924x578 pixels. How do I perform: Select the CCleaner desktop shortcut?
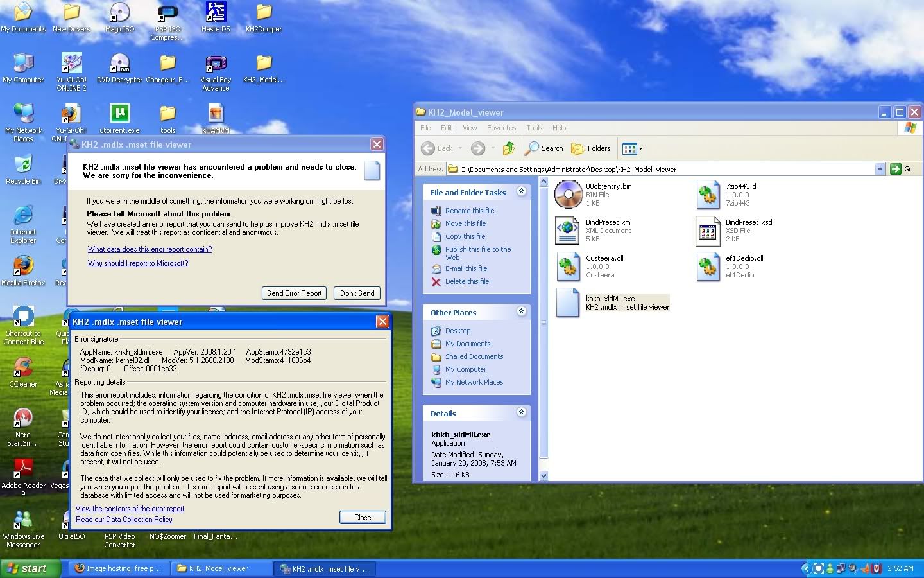coord(23,372)
